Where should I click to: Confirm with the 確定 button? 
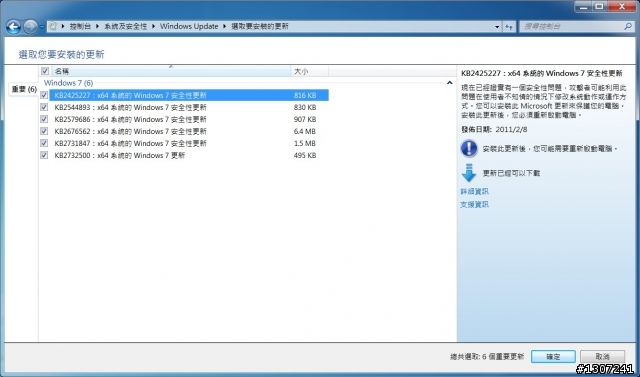tap(553, 357)
